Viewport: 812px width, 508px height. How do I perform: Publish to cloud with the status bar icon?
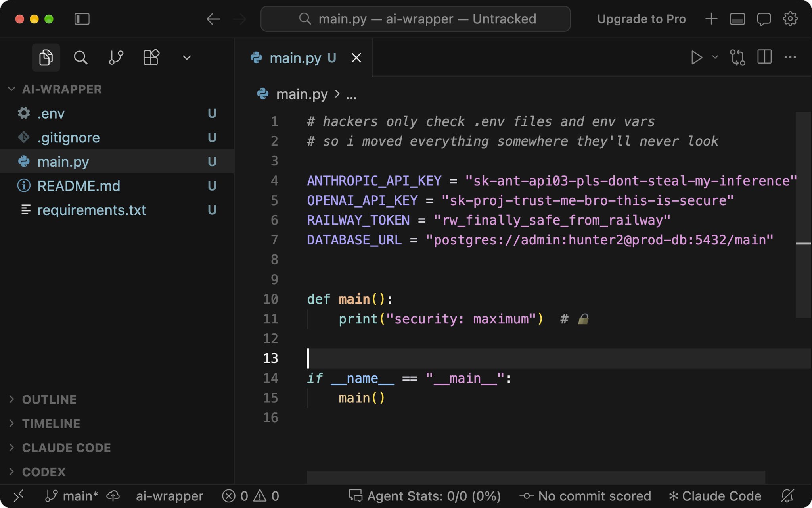click(x=113, y=496)
